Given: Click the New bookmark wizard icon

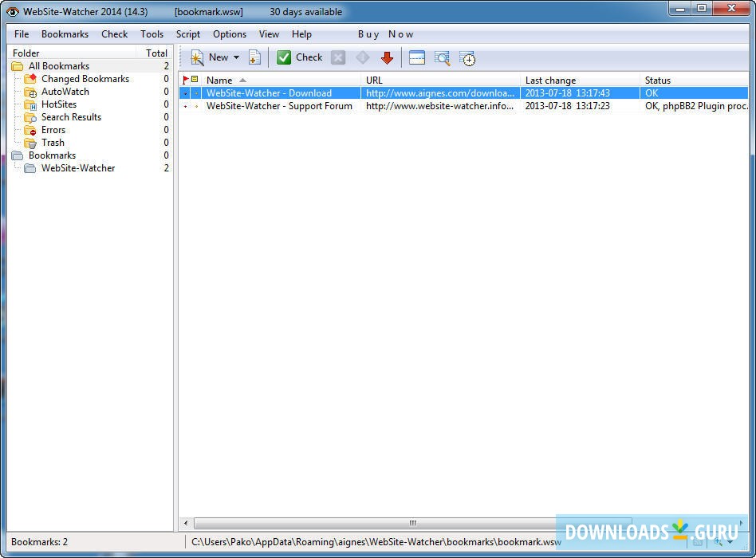Looking at the screenshot, I should click(x=197, y=58).
